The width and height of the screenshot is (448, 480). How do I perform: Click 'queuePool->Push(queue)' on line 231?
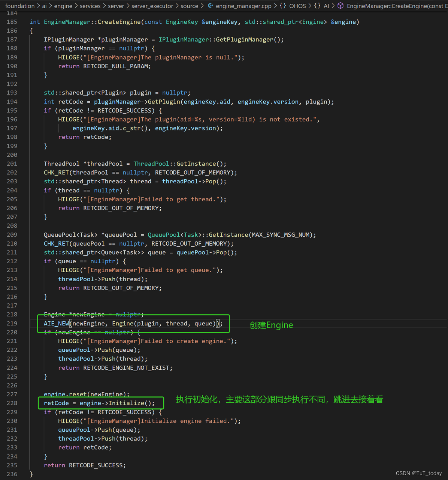point(97,430)
